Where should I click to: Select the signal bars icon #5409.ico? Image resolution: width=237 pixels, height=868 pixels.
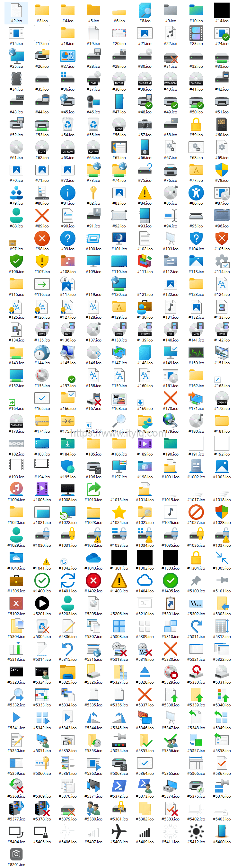click(145, 833)
